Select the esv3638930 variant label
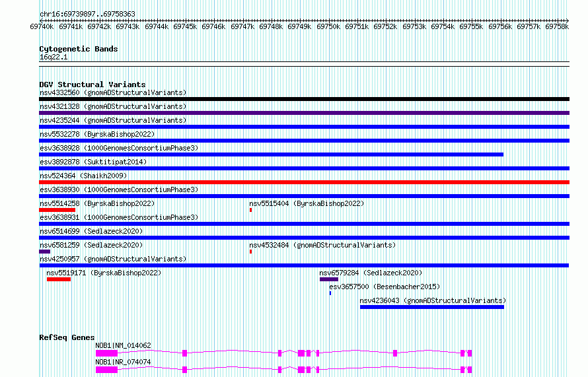The height and width of the screenshot is (377, 588). pos(119,189)
